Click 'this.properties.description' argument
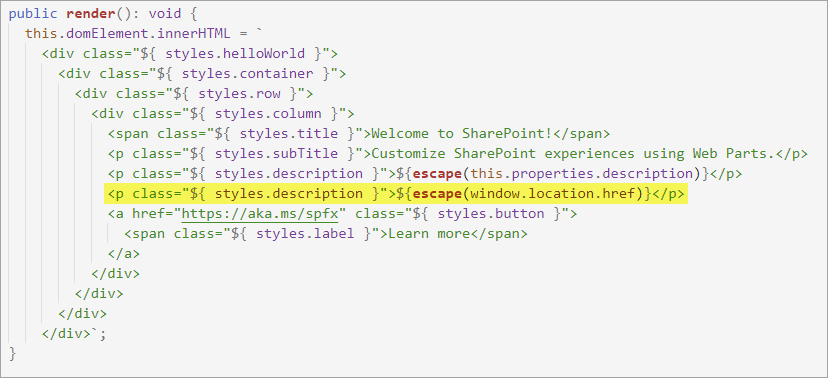This screenshot has width=828, height=378. coord(581,174)
